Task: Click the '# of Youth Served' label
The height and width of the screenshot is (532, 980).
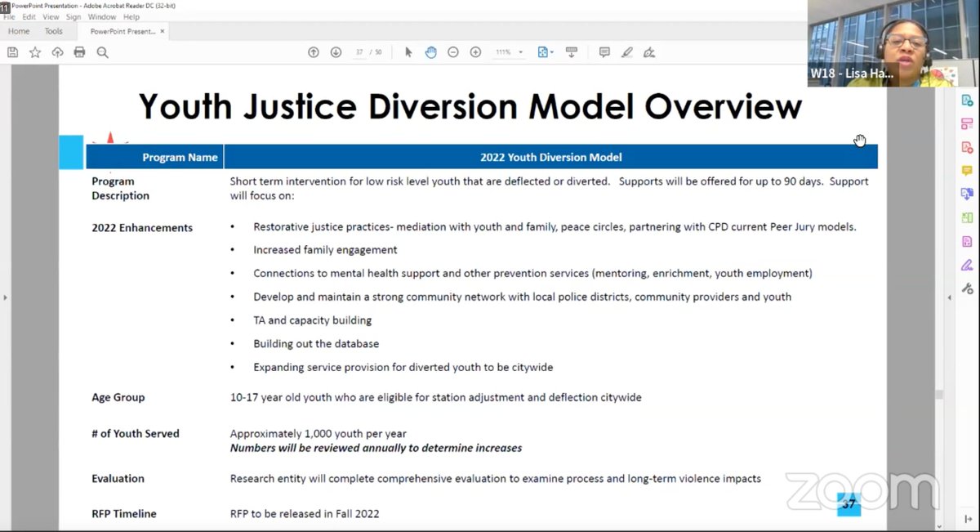Action: [136, 433]
